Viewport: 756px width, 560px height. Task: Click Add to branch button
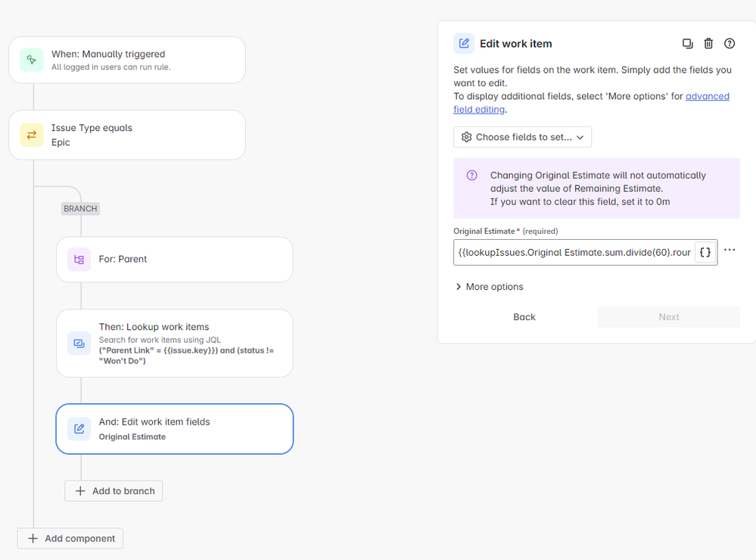[114, 491]
